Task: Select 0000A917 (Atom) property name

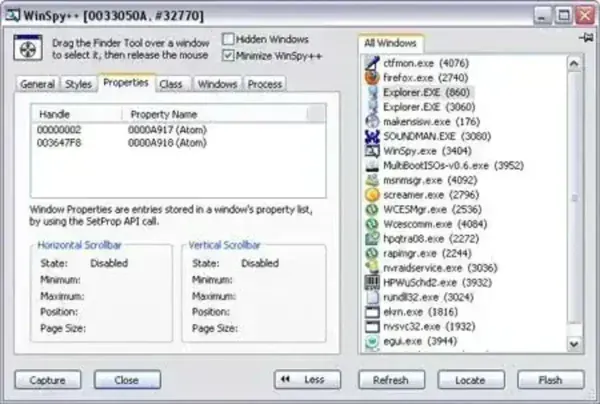Action: pos(167,130)
